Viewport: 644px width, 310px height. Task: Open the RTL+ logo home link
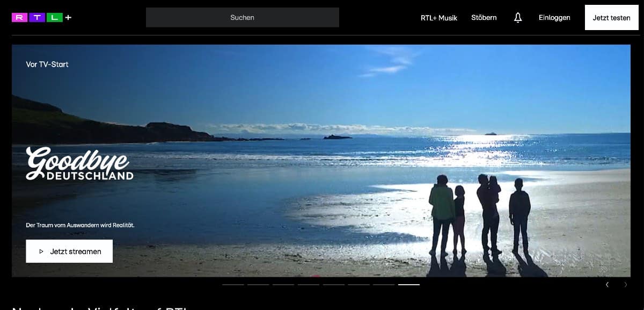coord(42,17)
